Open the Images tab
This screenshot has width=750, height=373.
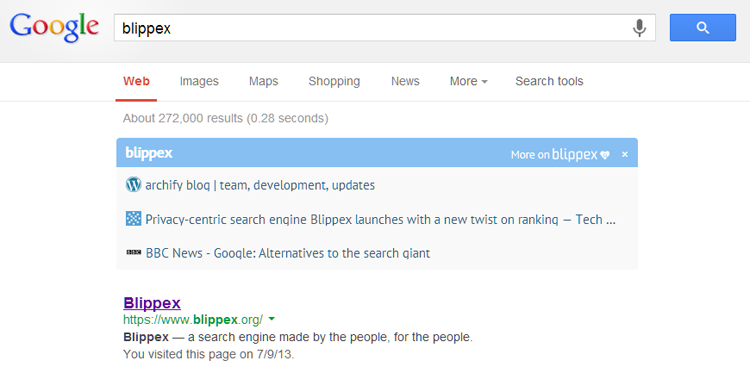click(199, 81)
